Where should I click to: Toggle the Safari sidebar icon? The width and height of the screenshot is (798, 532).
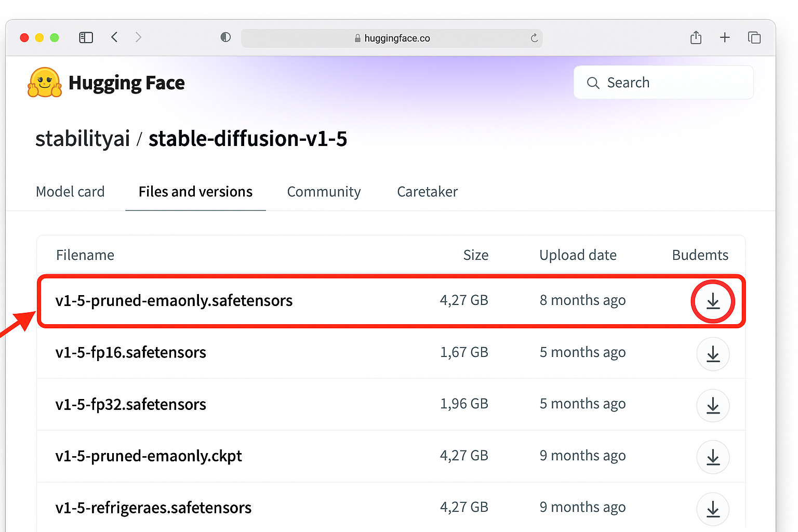[x=86, y=37]
